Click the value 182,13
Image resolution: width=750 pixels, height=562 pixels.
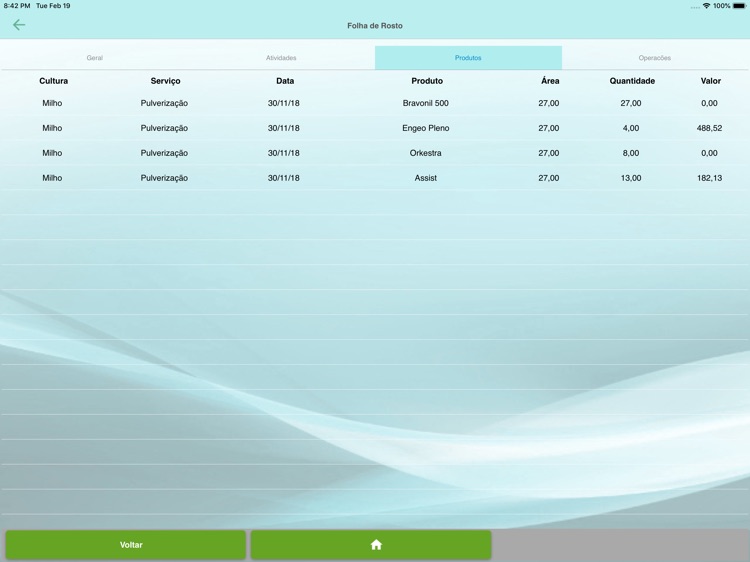coord(709,177)
